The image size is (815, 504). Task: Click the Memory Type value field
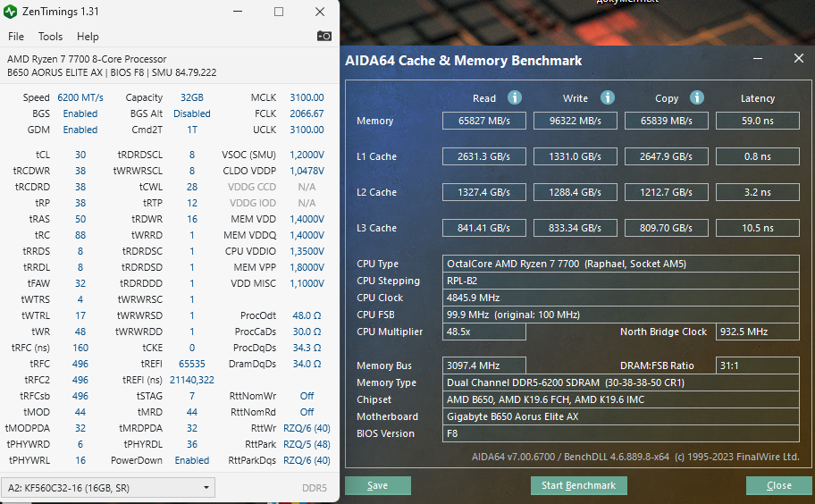coord(620,382)
